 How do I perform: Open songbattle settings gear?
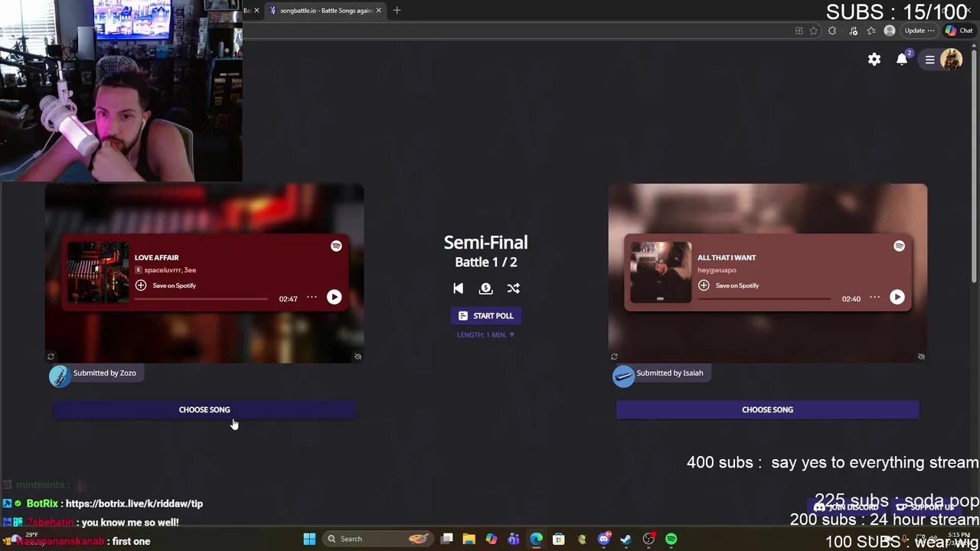(874, 59)
